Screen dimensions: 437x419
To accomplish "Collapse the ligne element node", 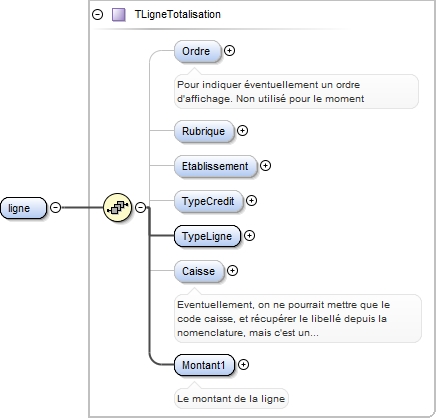I will click(55, 207).
